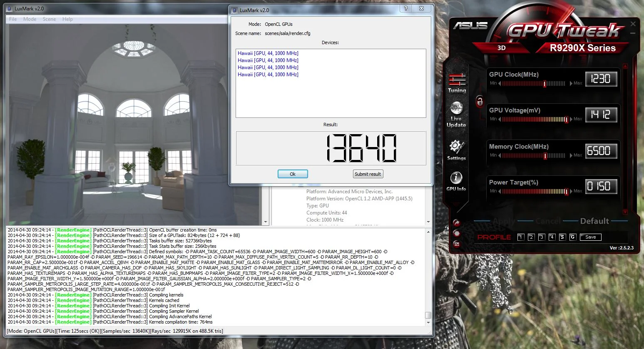Open the Mode menu in LuxMark
644x349 pixels.
point(30,19)
